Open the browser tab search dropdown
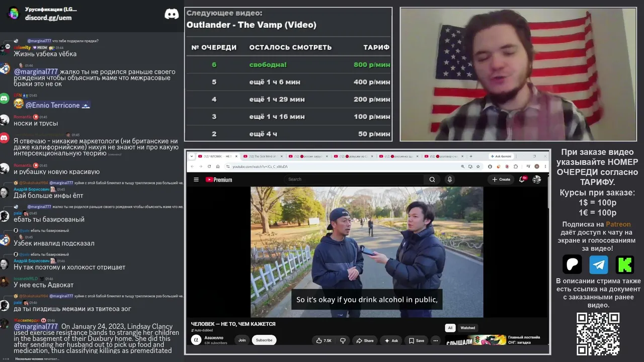The width and height of the screenshot is (644, 362). [x=192, y=156]
